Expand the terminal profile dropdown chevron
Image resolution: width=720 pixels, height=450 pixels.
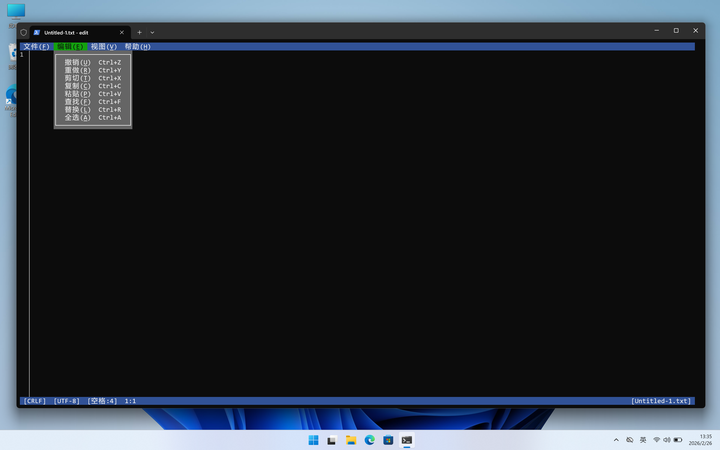coord(152,33)
